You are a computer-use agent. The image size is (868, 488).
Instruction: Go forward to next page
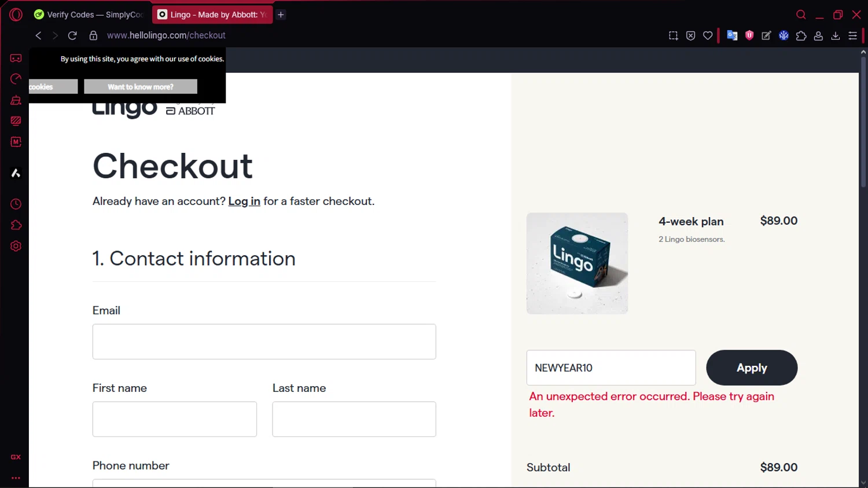click(55, 35)
